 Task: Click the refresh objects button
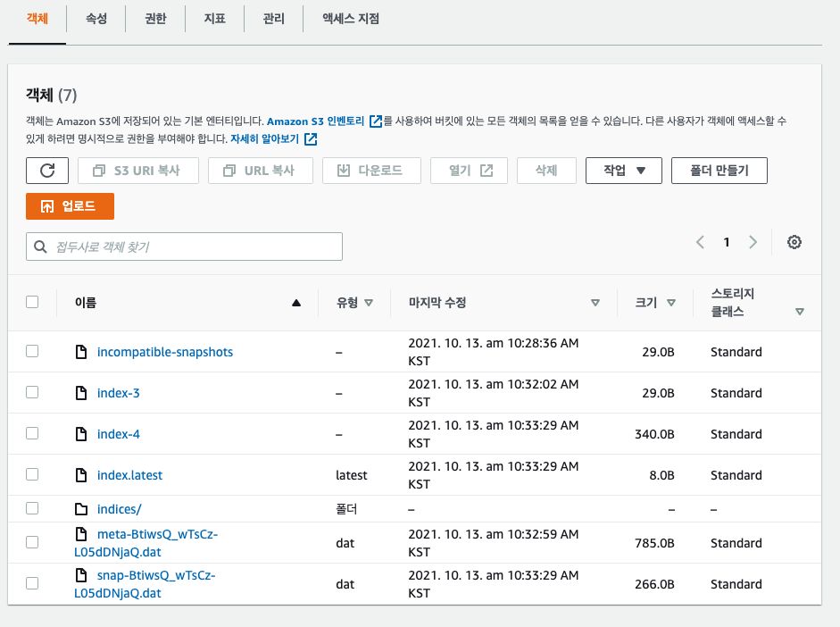[x=47, y=171]
